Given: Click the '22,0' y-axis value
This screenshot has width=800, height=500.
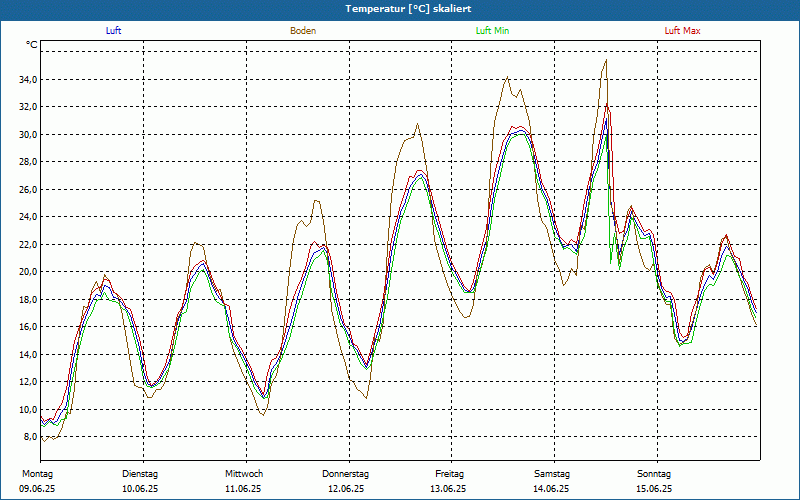Looking at the screenshot, I should click(x=28, y=244).
